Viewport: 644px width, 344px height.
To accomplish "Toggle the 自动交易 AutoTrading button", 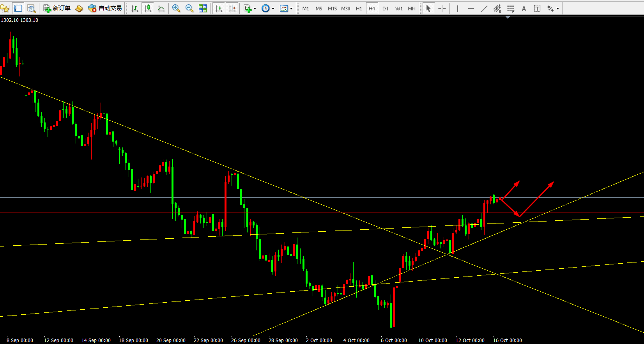I will tap(105, 8).
